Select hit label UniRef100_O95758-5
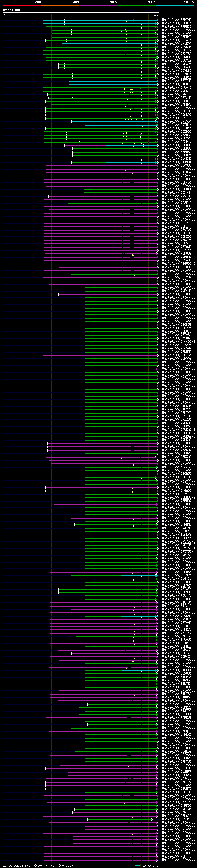The image size is (197, 868). (x=179, y=542)
